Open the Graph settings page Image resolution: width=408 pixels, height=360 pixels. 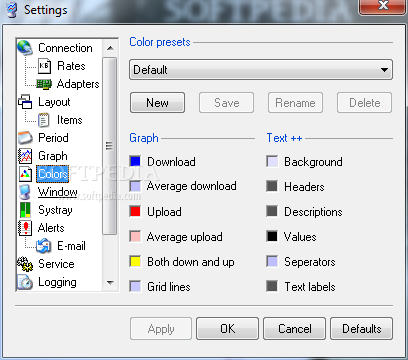(x=53, y=156)
